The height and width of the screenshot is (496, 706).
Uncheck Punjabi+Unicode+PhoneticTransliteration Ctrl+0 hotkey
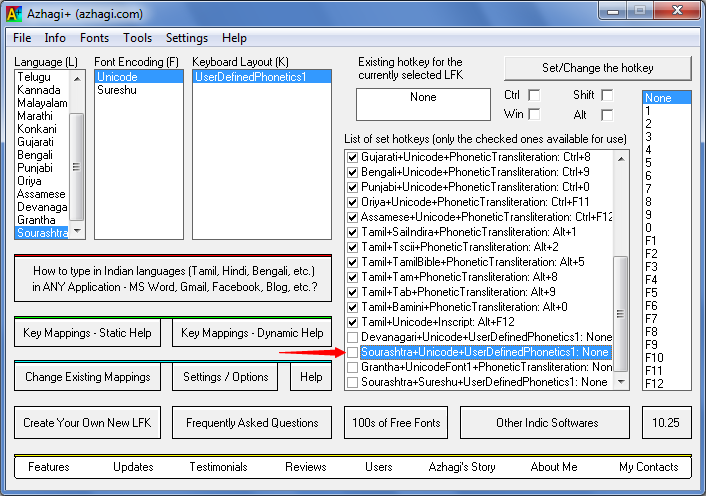point(353,187)
